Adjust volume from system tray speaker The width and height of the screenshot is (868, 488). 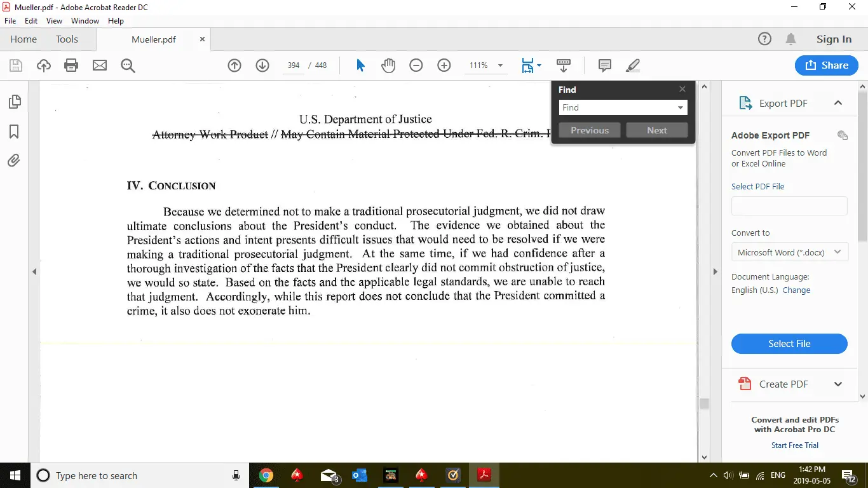(x=728, y=475)
